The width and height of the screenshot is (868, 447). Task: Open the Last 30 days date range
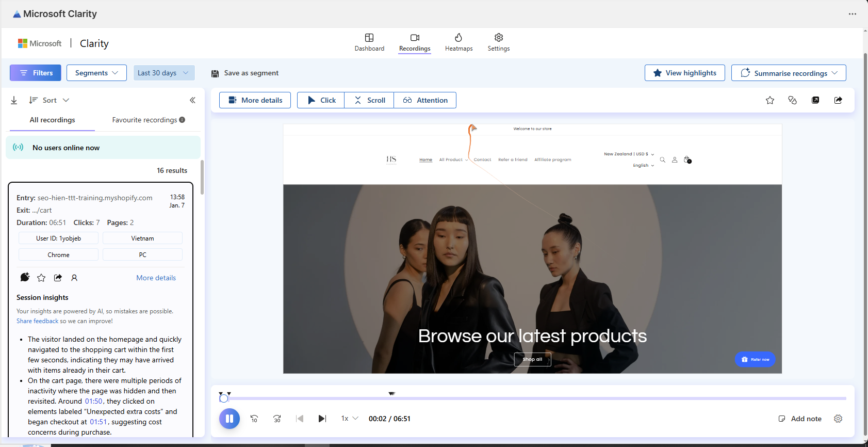click(164, 73)
